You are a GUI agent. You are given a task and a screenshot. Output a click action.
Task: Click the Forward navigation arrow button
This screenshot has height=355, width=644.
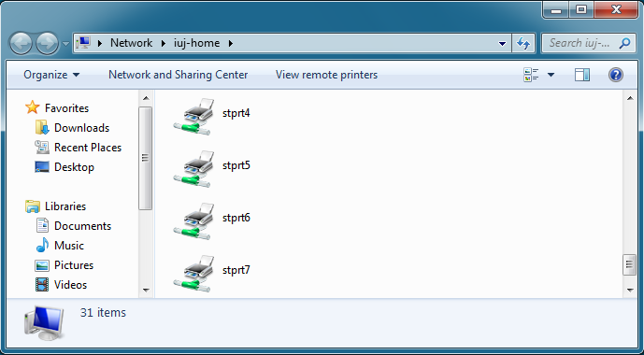click(x=47, y=43)
